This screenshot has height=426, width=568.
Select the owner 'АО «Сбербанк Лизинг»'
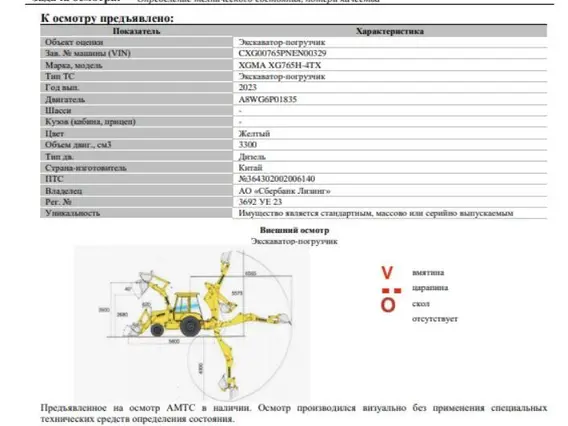pos(284,191)
